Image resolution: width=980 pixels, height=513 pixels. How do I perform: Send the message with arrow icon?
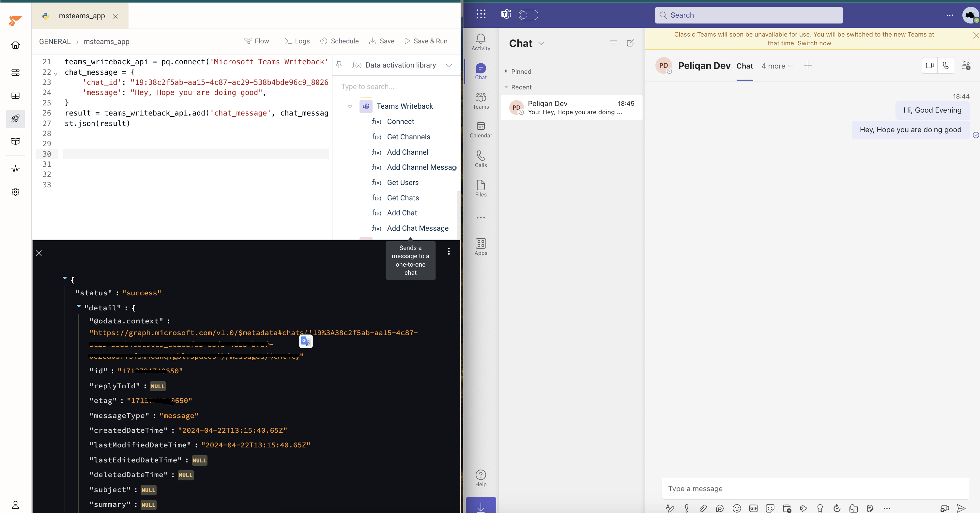pyautogui.click(x=961, y=508)
